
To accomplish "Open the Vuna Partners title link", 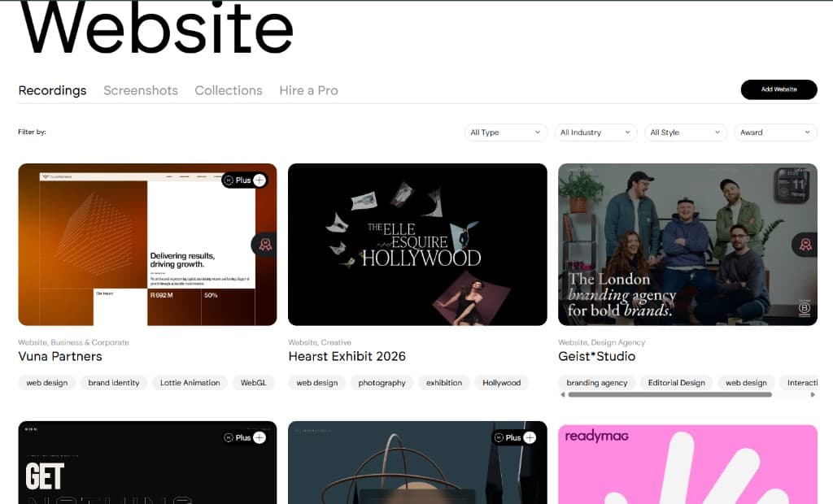I will tap(60, 356).
